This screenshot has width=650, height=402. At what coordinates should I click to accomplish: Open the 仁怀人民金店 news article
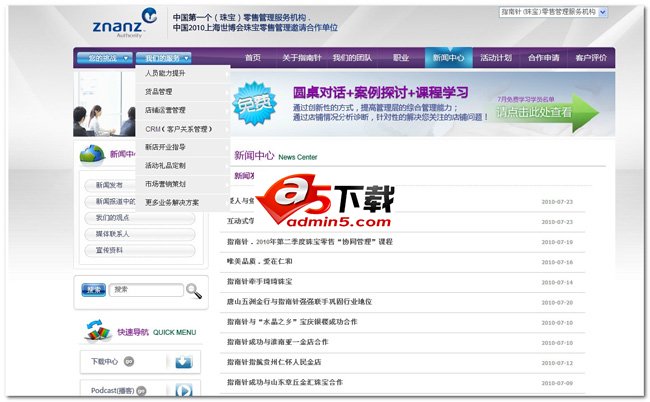274,362
